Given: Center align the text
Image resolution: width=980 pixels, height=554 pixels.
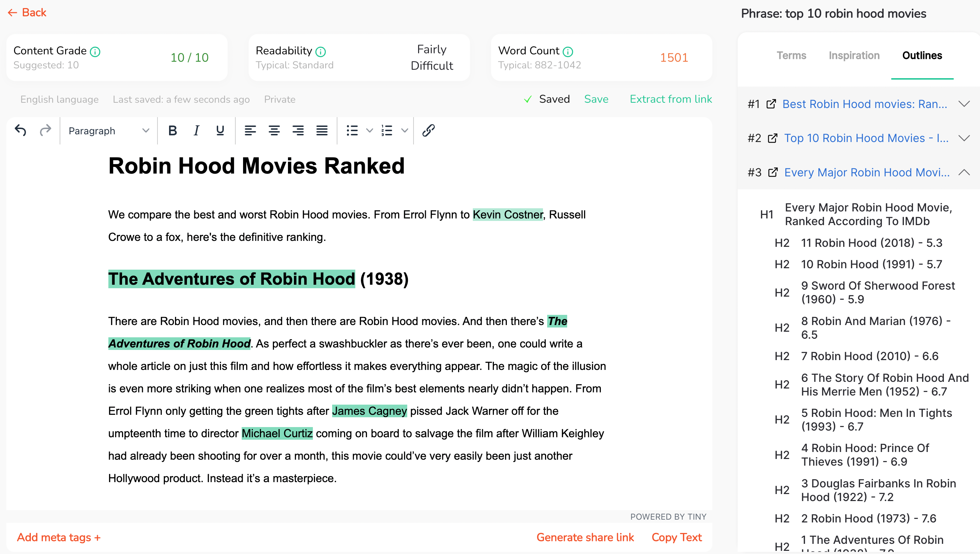Looking at the screenshot, I should pos(274,130).
